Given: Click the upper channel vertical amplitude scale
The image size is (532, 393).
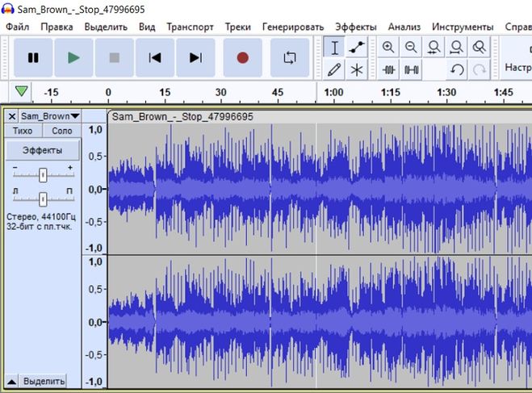Looking at the screenshot, I should click(95, 189).
